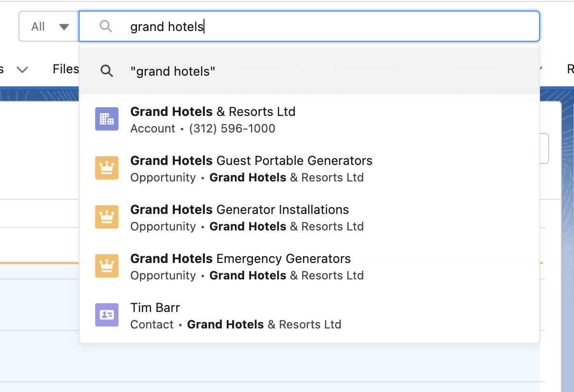Switch to the Files tab
This screenshot has width=574, height=392.
(66, 69)
